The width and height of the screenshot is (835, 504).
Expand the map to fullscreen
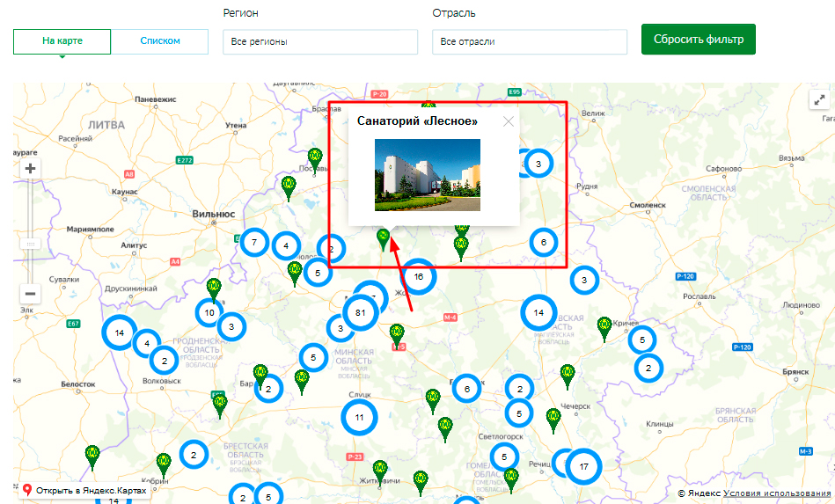[819, 100]
